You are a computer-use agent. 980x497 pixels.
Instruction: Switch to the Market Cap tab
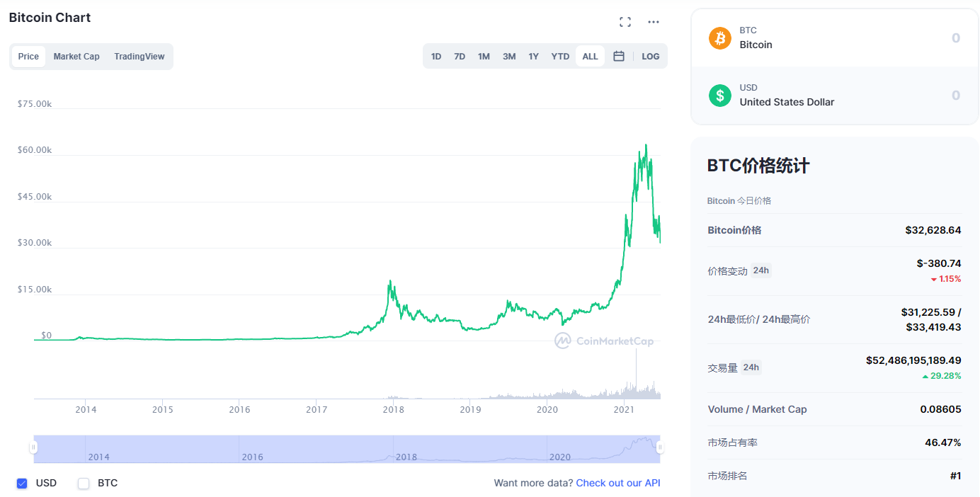coord(76,57)
